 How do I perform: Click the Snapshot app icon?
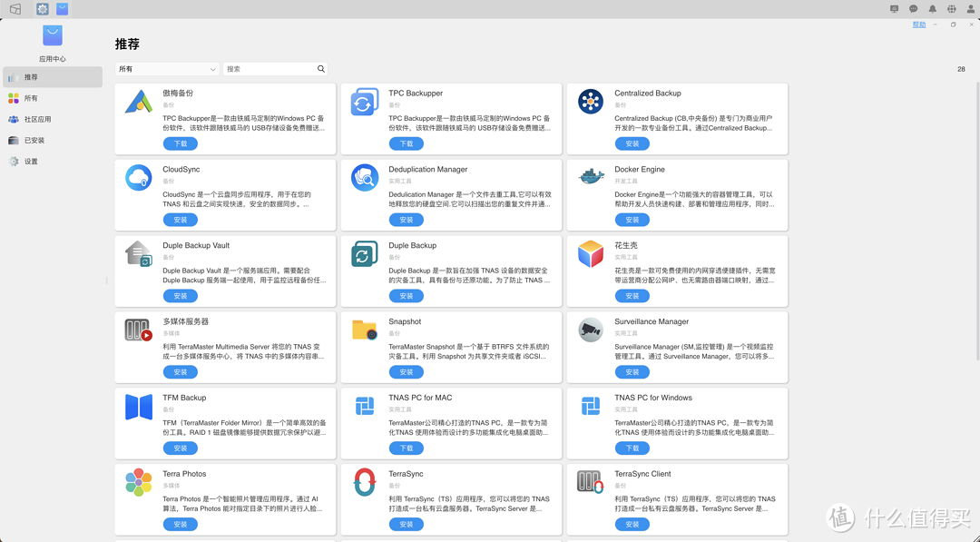(365, 330)
